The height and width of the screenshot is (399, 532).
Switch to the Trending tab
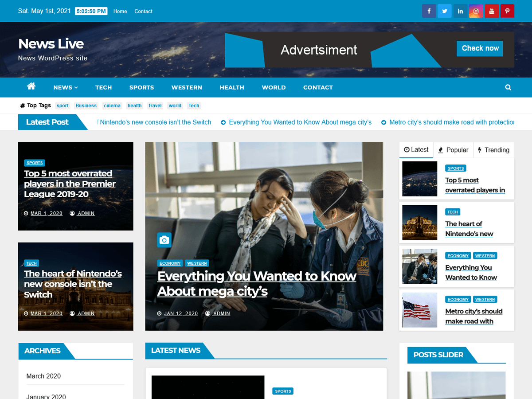(493, 150)
